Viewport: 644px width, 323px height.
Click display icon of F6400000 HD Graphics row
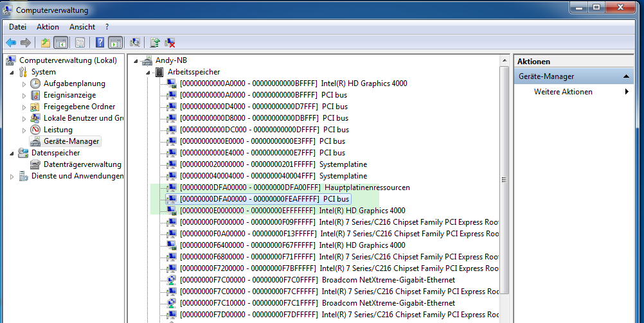click(x=171, y=245)
